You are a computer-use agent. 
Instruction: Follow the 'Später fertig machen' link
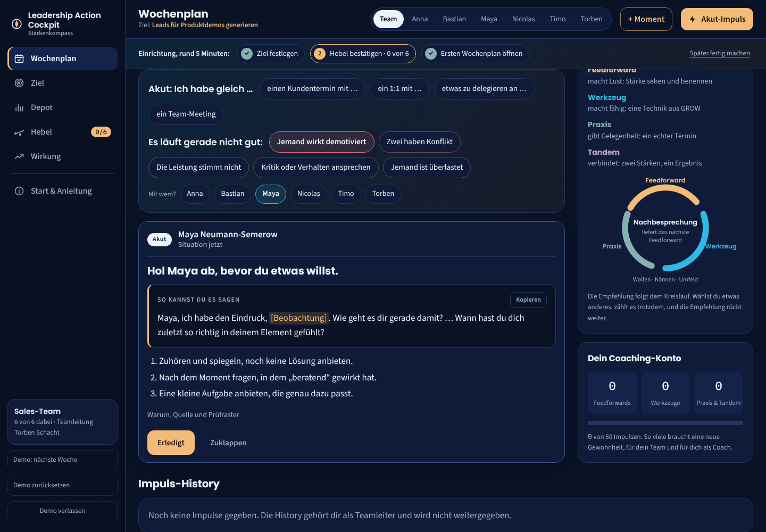click(720, 53)
